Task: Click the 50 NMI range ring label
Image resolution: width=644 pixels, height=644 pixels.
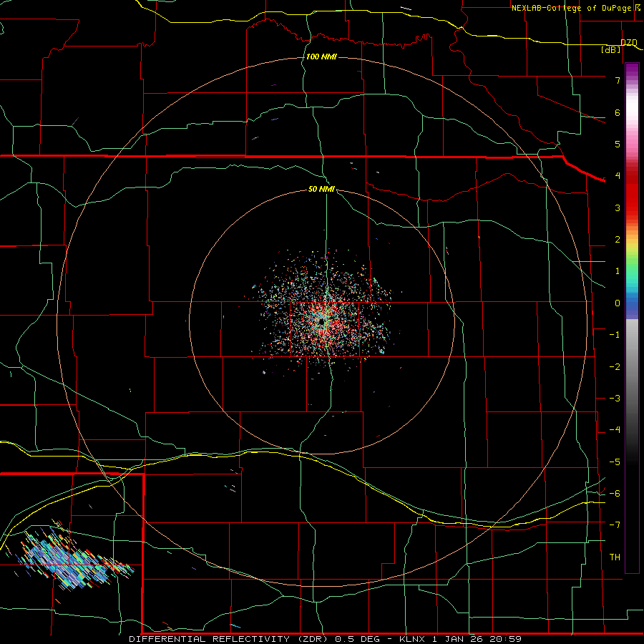Action: [x=321, y=189]
